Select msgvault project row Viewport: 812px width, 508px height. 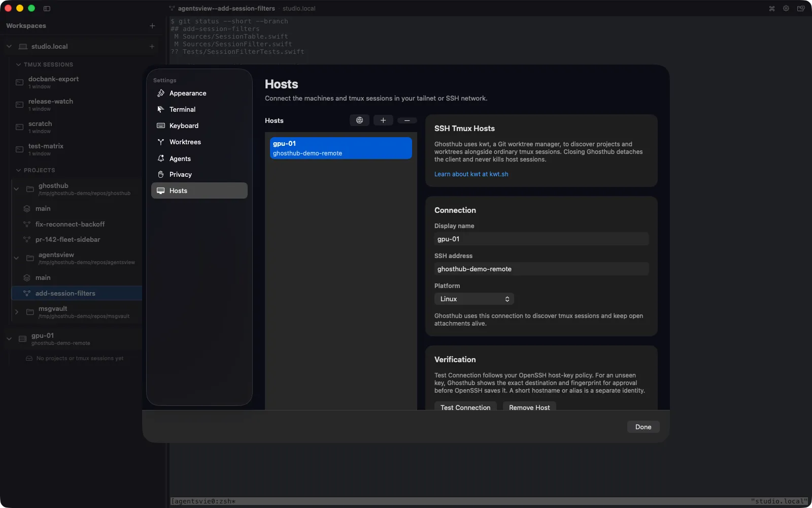click(76, 312)
